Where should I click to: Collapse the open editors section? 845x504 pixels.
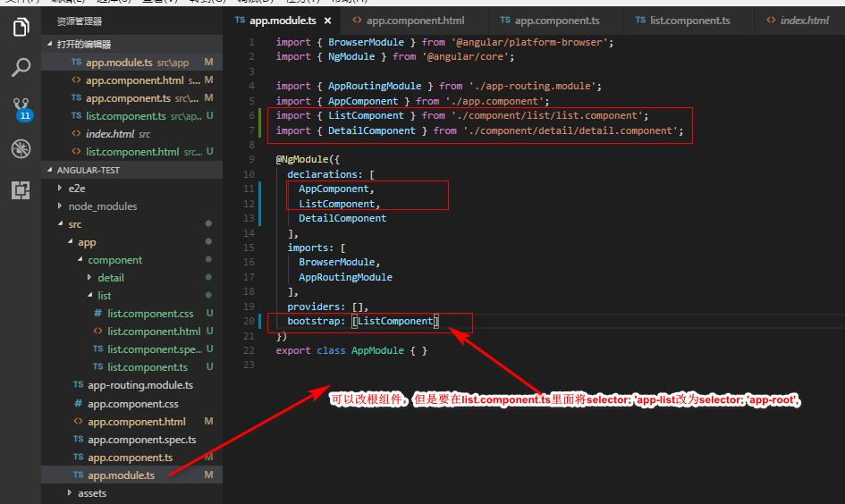(131, 44)
